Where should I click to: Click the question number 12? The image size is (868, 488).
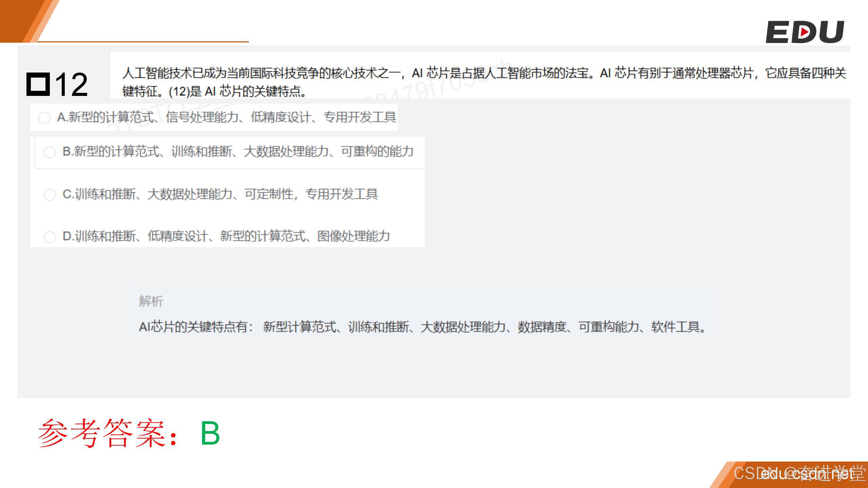click(71, 84)
